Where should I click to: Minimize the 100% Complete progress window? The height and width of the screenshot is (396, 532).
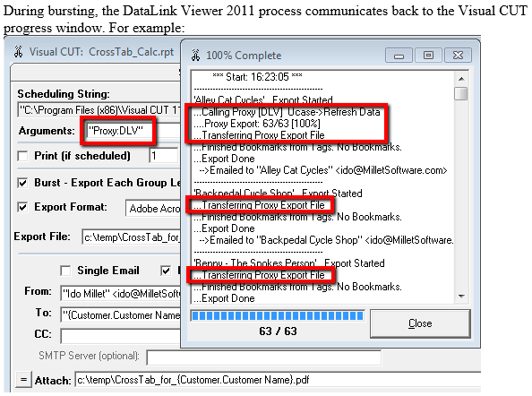tap(399, 56)
